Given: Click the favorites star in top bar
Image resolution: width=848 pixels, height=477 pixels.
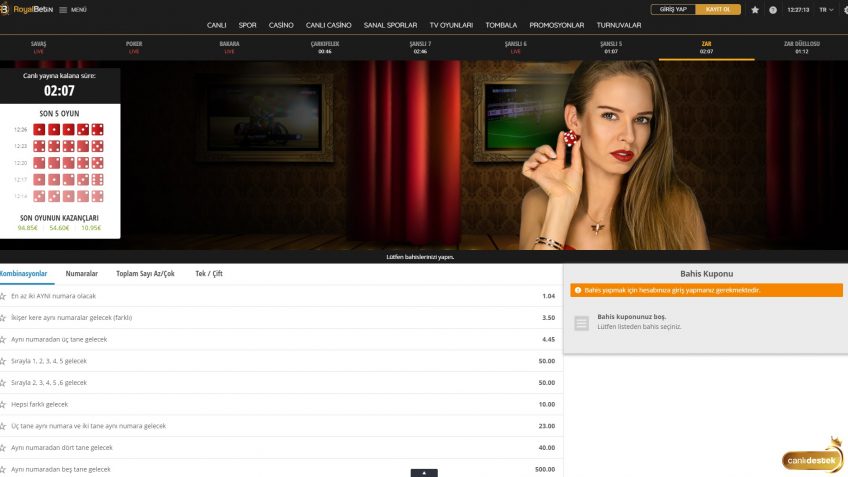Looking at the screenshot, I should click(755, 10).
